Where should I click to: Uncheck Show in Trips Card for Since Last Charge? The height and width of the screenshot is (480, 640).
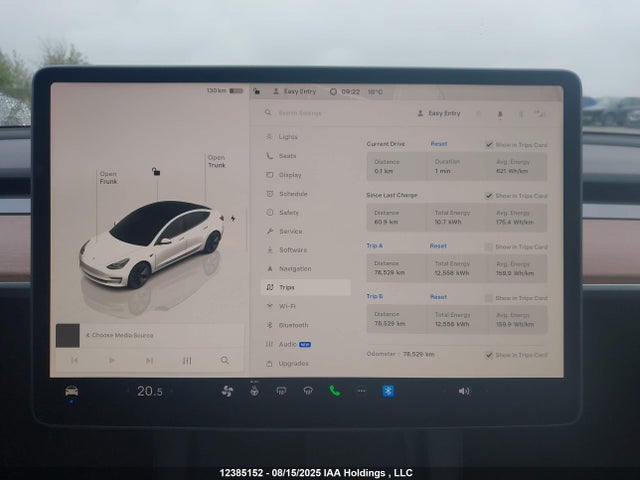[489, 196]
